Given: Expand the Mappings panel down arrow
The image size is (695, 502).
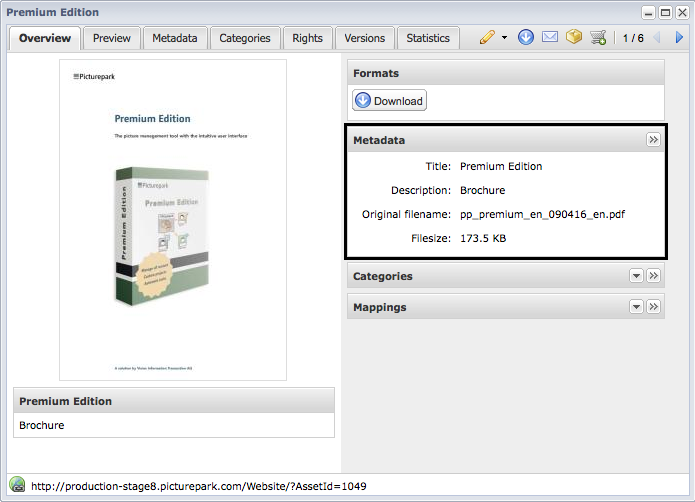Looking at the screenshot, I should (x=636, y=307).
